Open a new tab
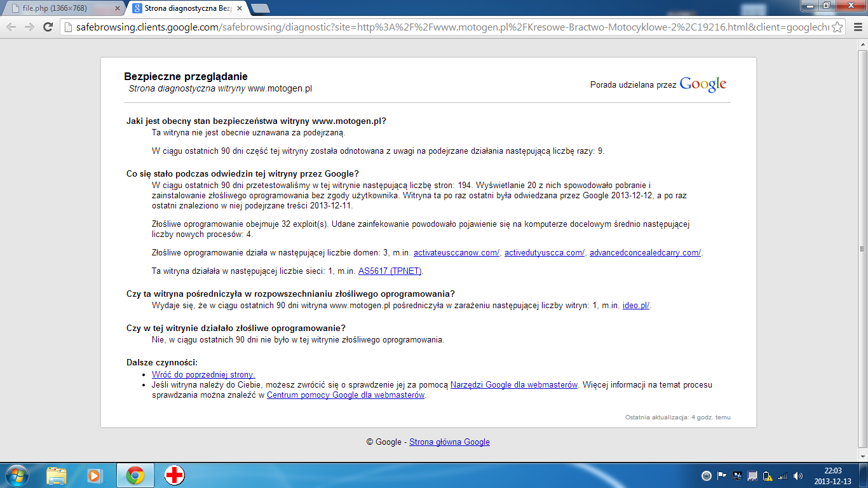 (x=261, y=8)
